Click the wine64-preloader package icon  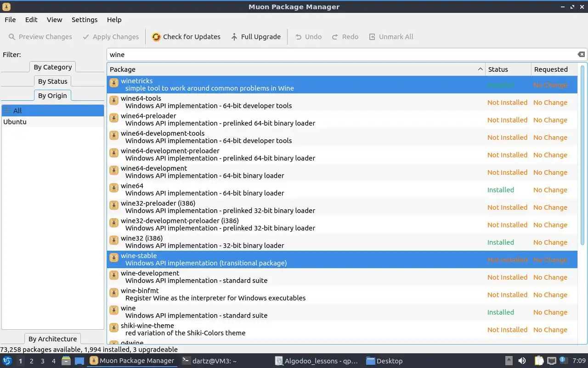click(x=114, y=118)
